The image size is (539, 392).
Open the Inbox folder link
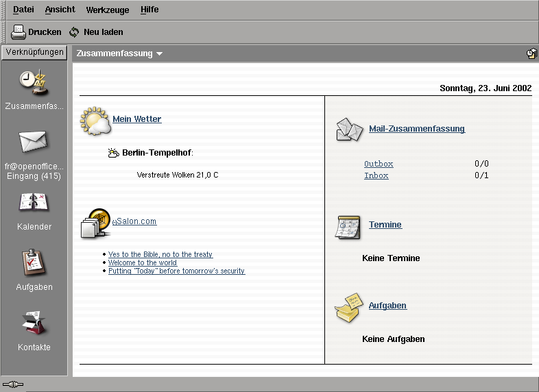376,175
